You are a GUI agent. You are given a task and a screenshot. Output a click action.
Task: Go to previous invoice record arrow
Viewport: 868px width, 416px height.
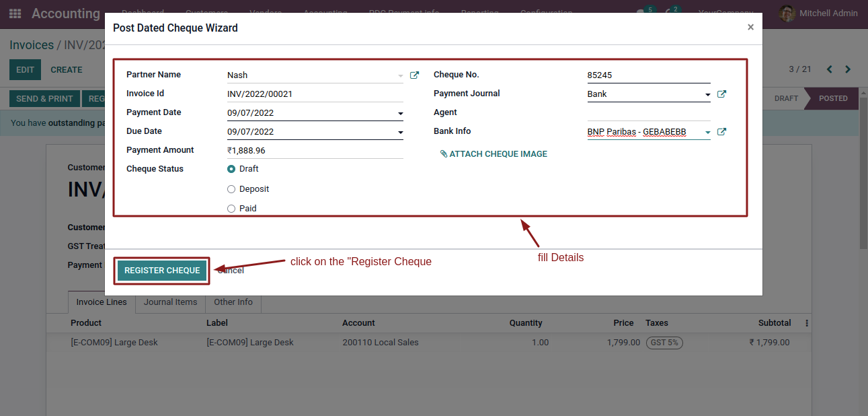tap(829, 69)
